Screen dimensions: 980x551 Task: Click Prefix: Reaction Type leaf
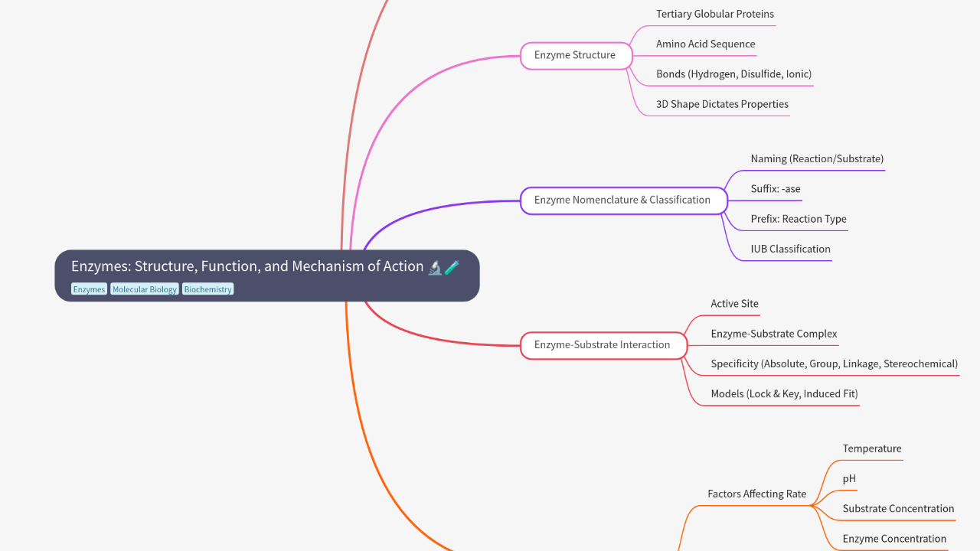[x=799, y=219]
